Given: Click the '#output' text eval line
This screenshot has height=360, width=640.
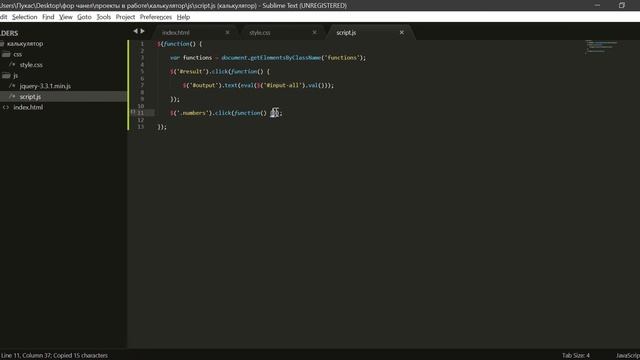Looking at the screenshot, I should [x=258, y=85].
